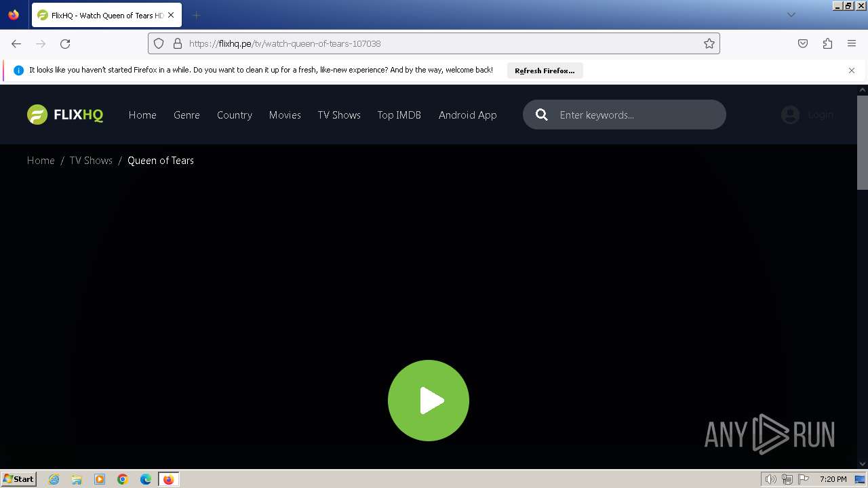Open the Top IMDB page
Viewport: 868px width, 488px height.
399,115
